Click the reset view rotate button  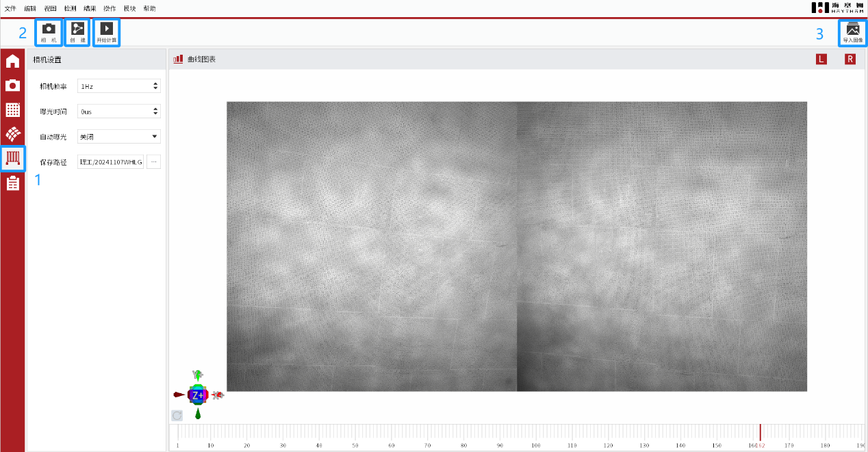(177, 415)
